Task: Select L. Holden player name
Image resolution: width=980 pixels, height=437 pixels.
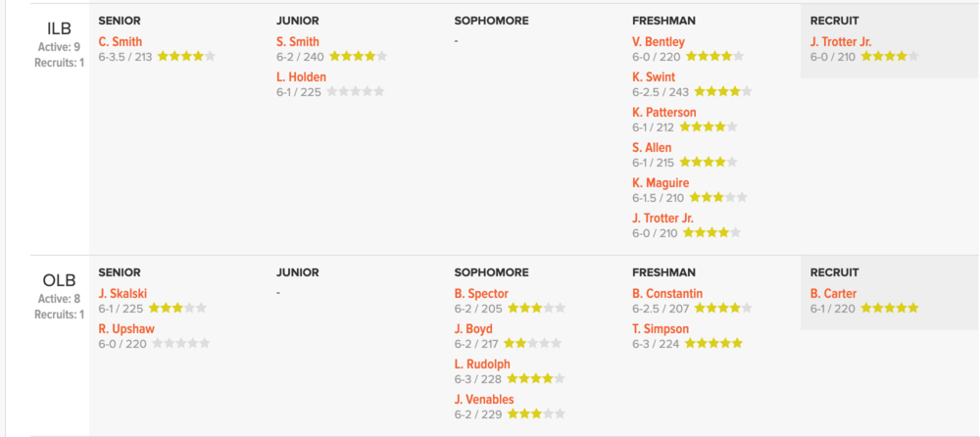Action: click(x=301, y=77)
